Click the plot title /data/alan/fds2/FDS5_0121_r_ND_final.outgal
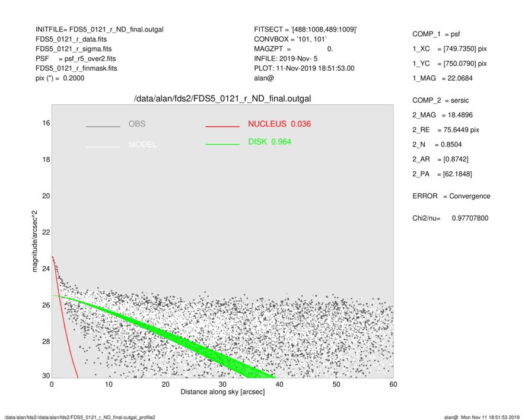The height and width of the screenshot is (420, 525). 222,99
